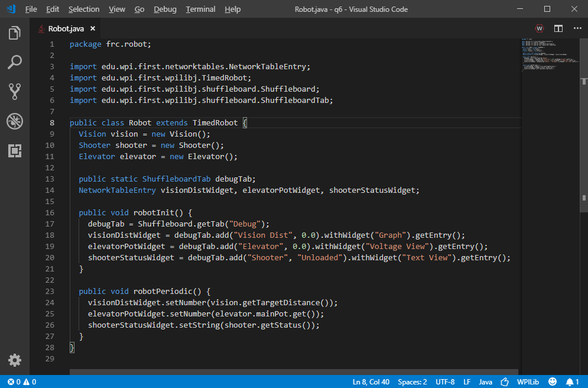
Task: Click 'Shooter()' constructor on line 10
Action: (199, 145)
